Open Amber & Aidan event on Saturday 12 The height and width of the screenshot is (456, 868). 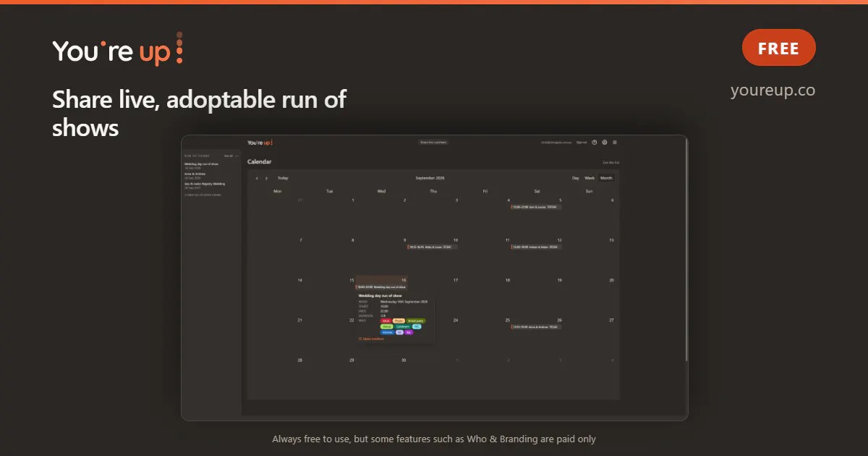(535, 247)
